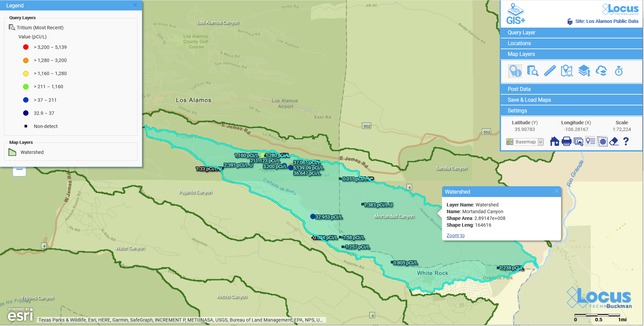This screenshot has width=644, height=326.
Task: Open the export image tool
Action: point(579,141)
